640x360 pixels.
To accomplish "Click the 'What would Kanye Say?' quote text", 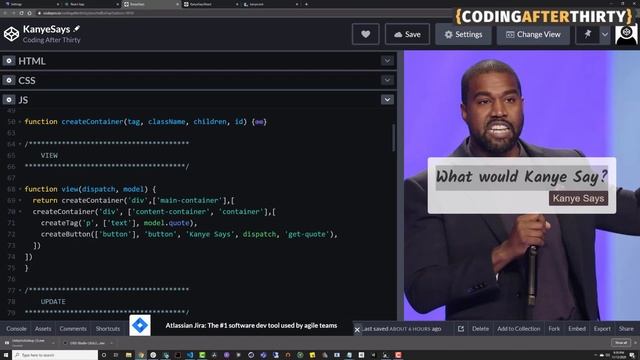I will pos(521,177).
